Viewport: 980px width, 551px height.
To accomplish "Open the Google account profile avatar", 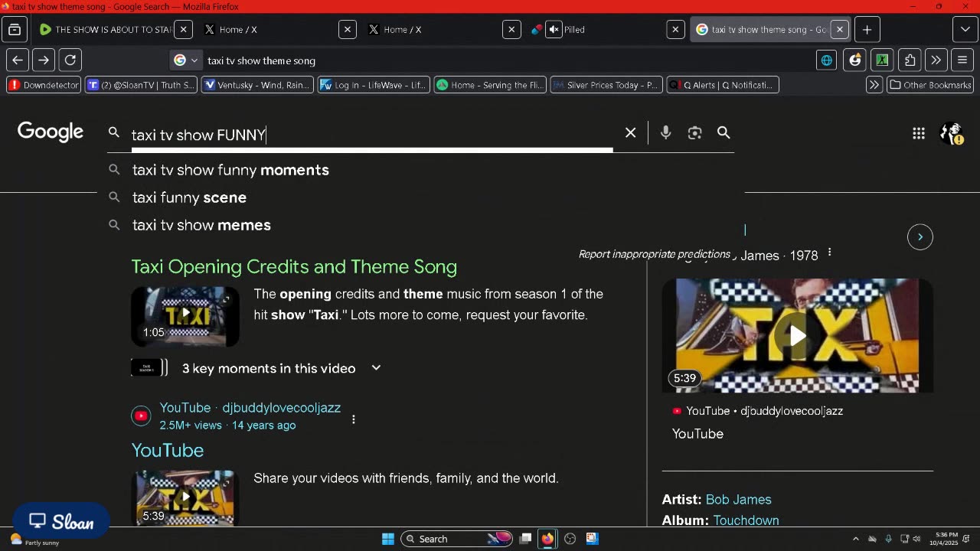I will click(x=952, y=133).
